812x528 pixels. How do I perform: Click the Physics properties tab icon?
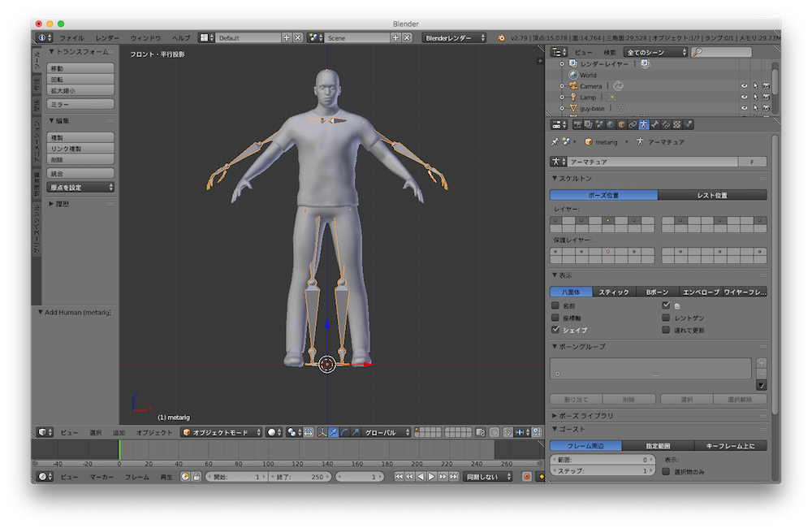click(688, 124)
